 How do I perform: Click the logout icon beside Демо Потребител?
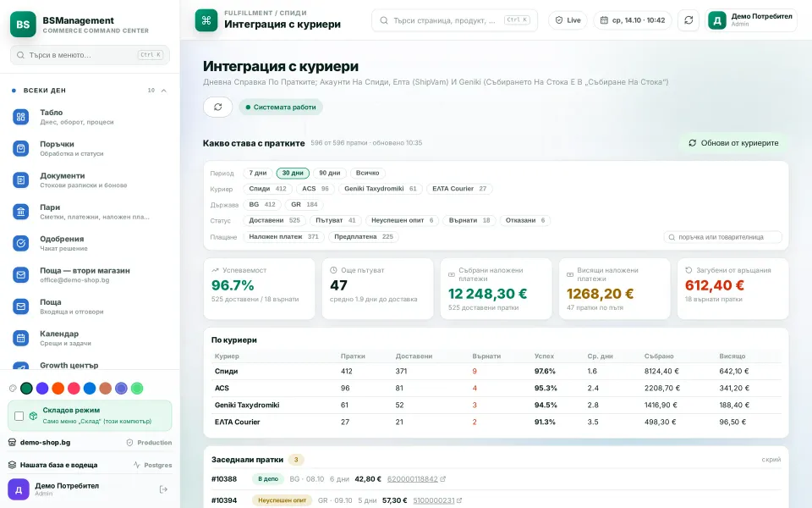point(163,489)
